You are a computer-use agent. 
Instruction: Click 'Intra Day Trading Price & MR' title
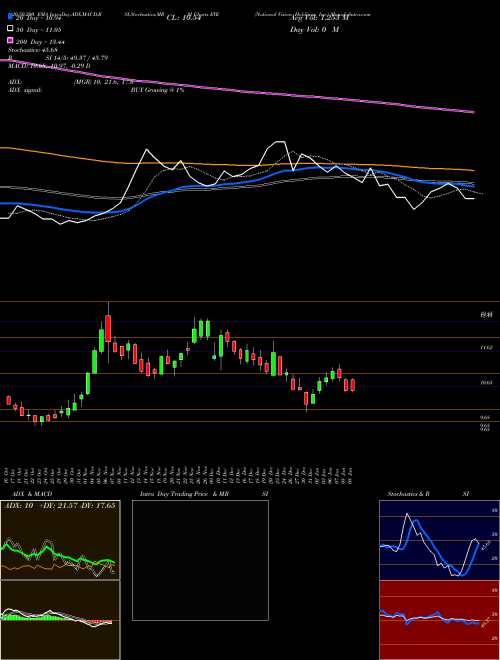[x=184, y=494]
